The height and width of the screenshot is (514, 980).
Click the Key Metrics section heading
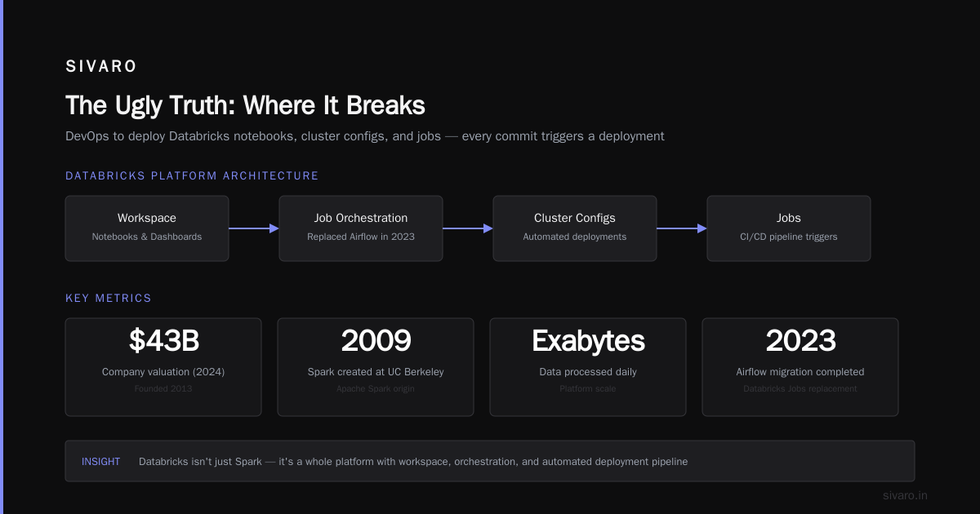click(x=109, y=299)
